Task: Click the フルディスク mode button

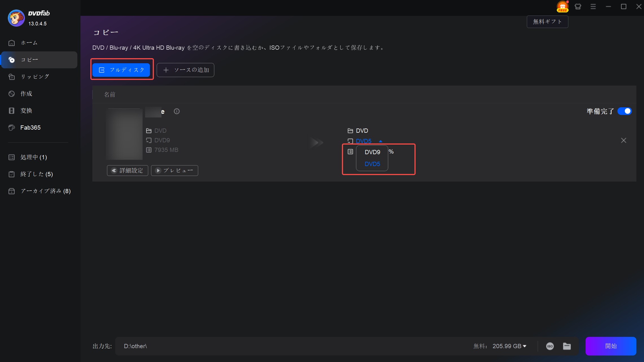Action: pos(121,70)
